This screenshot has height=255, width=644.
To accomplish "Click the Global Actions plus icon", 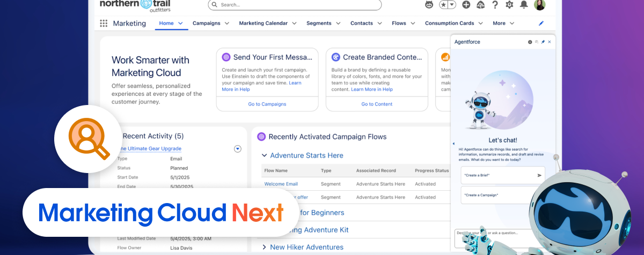I will coord(466,5).
